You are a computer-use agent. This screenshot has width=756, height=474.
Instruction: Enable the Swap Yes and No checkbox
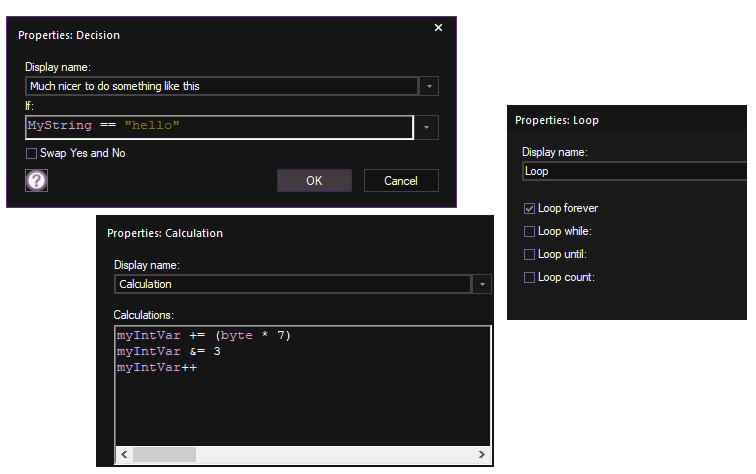[32, 153]
